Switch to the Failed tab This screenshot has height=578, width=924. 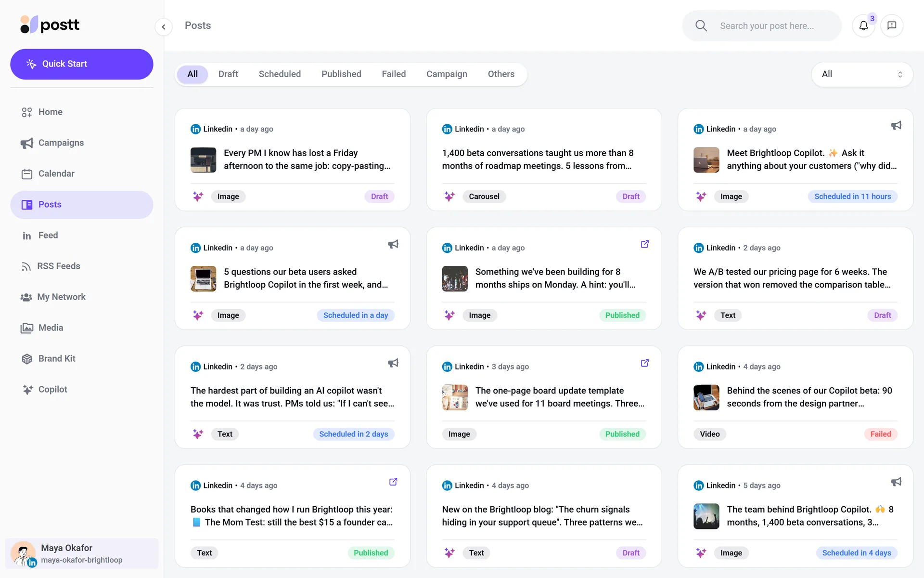coord(394,74)
